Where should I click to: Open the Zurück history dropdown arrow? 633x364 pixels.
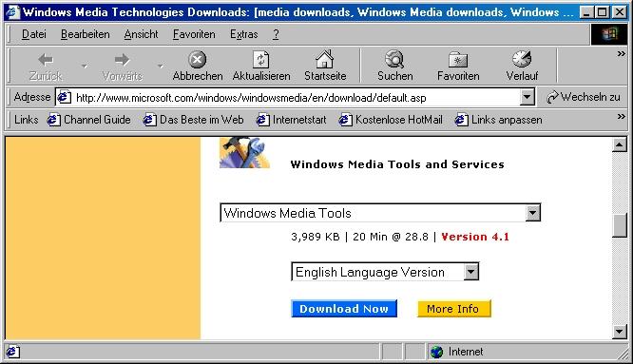tap(85, 66)
